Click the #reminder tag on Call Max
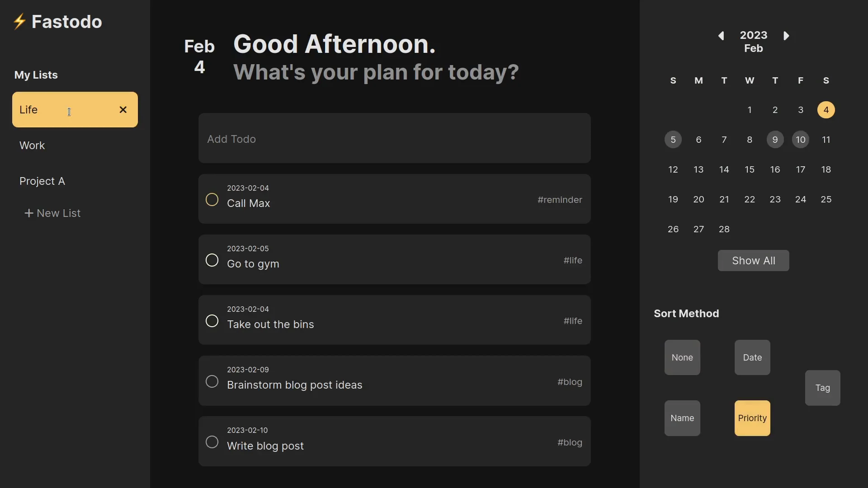Viewport: 868px width, 488px height. pyautogui.click(x=559, y=200)
